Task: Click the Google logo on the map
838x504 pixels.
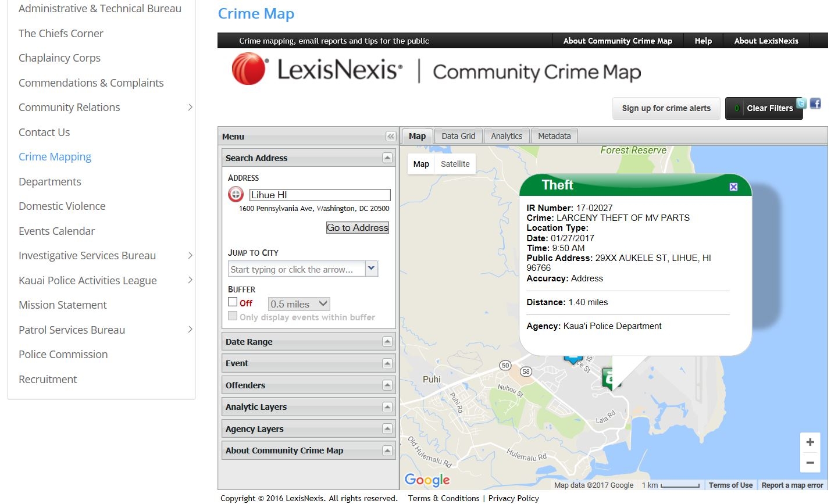Action: pos(426,480)
